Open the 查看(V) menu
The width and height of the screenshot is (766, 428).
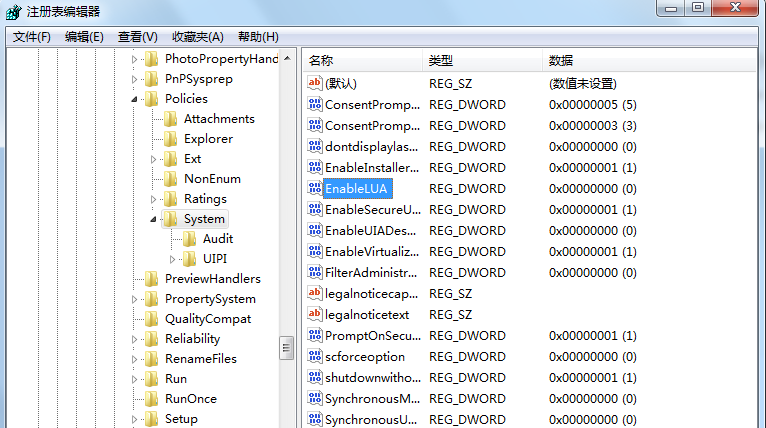(137, 37)
